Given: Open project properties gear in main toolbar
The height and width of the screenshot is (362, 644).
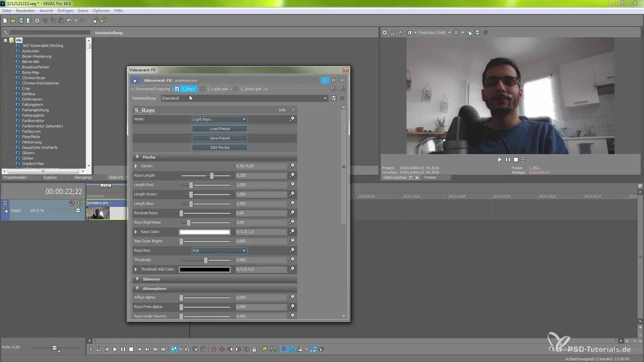Looking at the screenshot, I should (x=37, y=20).
